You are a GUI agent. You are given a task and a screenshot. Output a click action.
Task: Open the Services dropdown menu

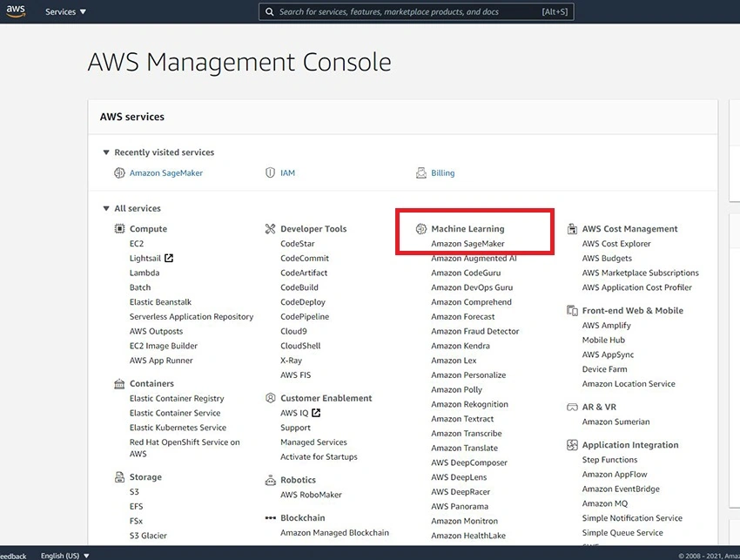[x=65, y=12]
